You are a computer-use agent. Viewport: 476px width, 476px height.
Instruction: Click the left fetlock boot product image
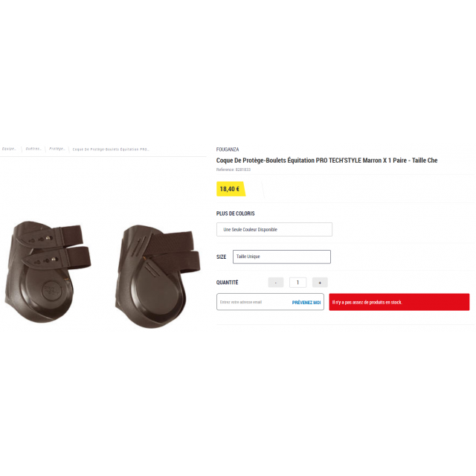point(47,271)
